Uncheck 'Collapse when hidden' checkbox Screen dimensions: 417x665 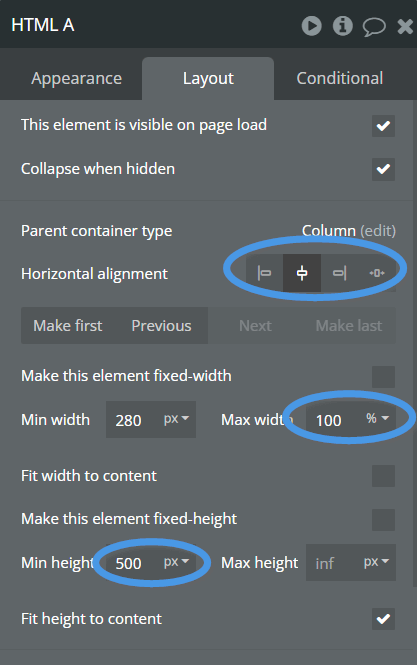point(383,169)
